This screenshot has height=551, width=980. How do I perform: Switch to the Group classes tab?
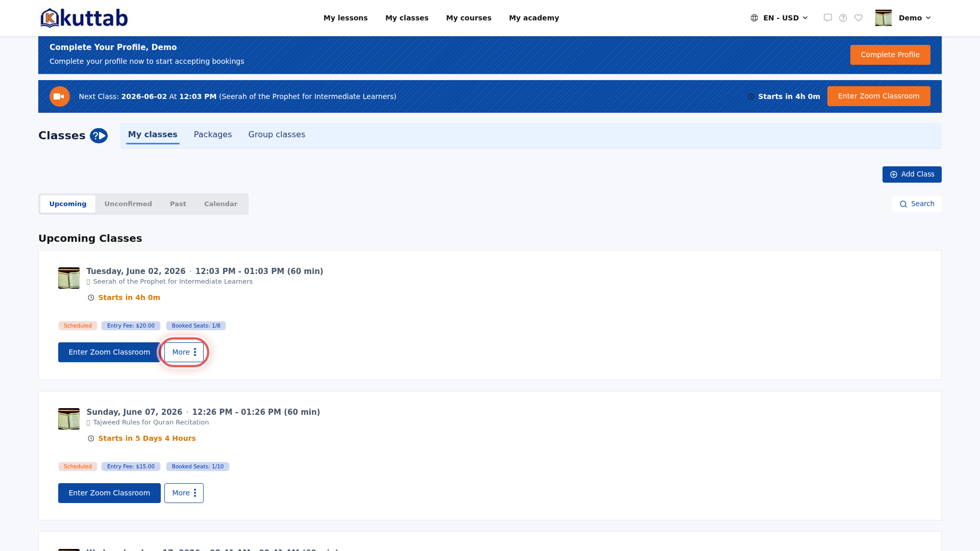coord(277,135)
